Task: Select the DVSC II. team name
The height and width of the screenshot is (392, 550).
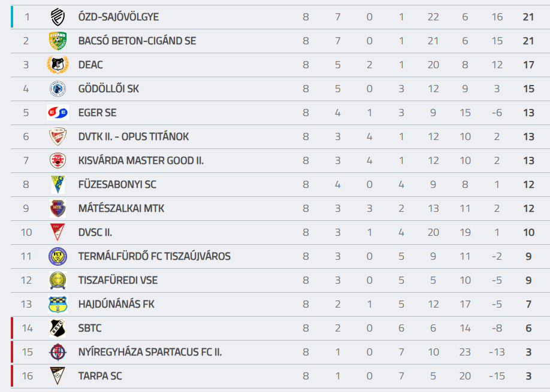Action: pyautogui.click(x=95, y=233)
